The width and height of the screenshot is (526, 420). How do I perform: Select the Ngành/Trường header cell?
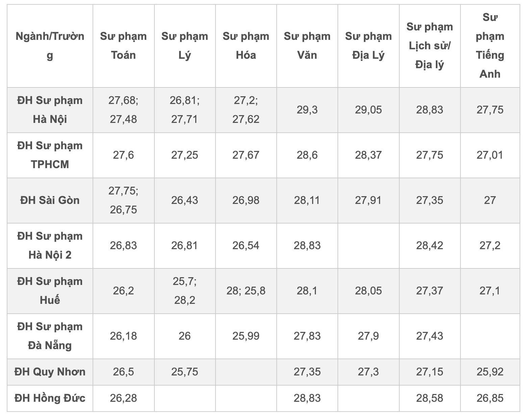pyautogui.click(x=50, y=46)
